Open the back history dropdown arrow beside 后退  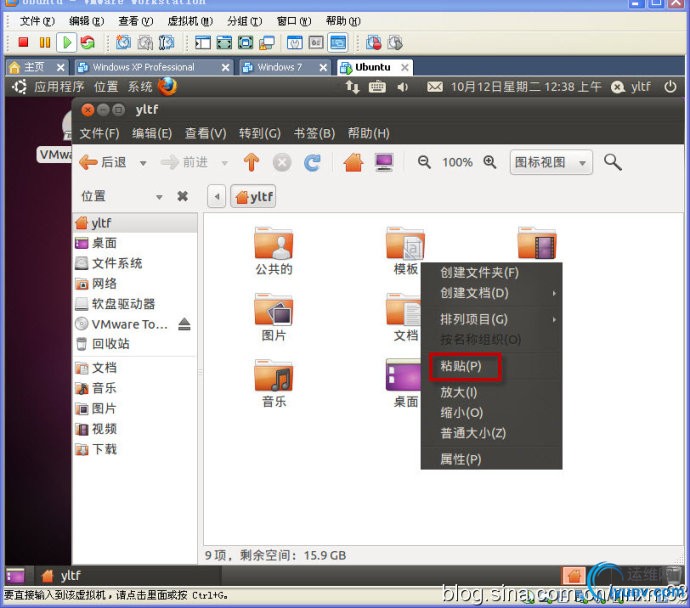143,163
